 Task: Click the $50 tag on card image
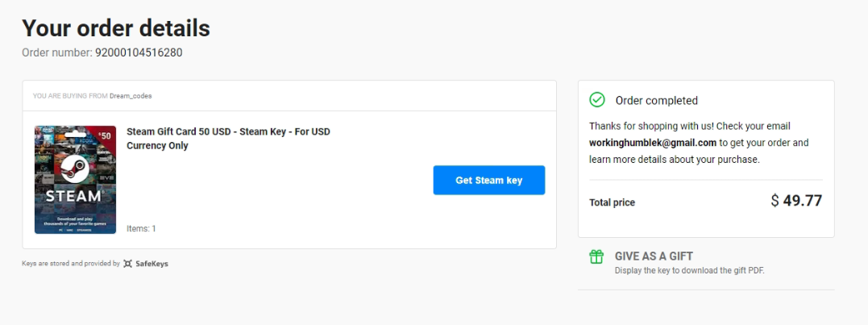(x=104, y=135)
